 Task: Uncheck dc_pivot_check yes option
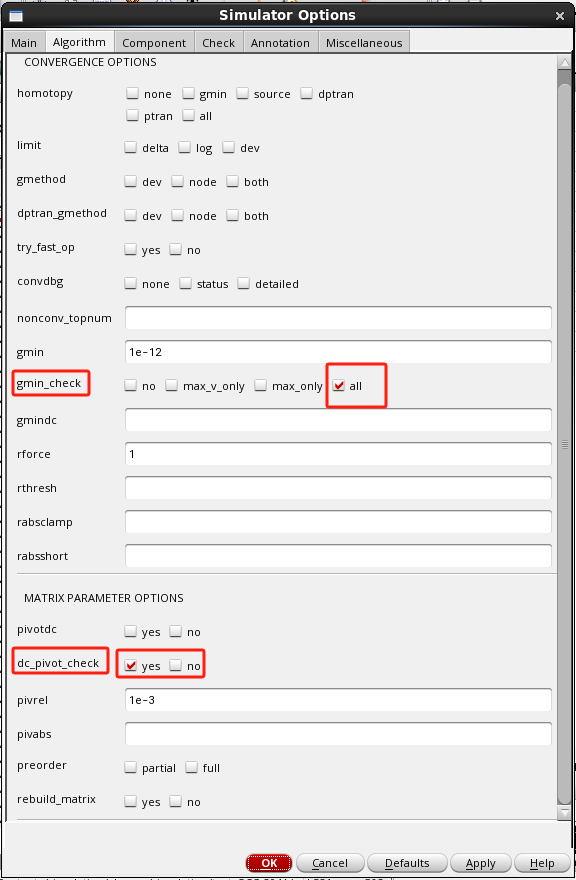point(131,665)
